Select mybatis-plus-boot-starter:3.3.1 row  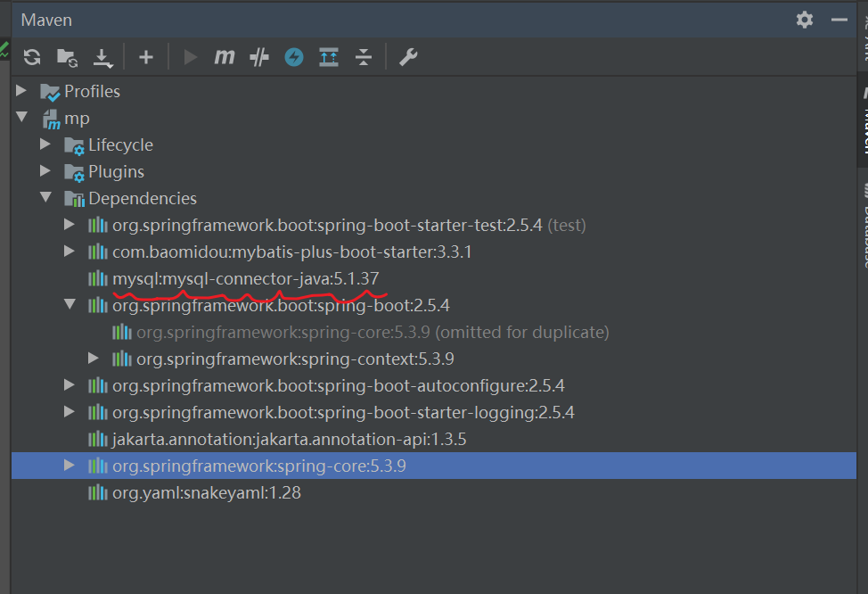[x=434, y=252]
